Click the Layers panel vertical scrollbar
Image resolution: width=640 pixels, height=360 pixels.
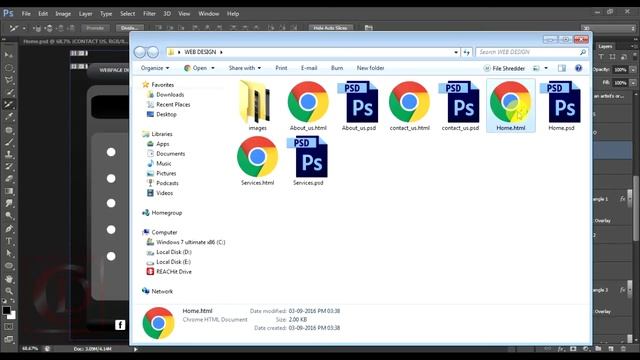click(636, 208)
